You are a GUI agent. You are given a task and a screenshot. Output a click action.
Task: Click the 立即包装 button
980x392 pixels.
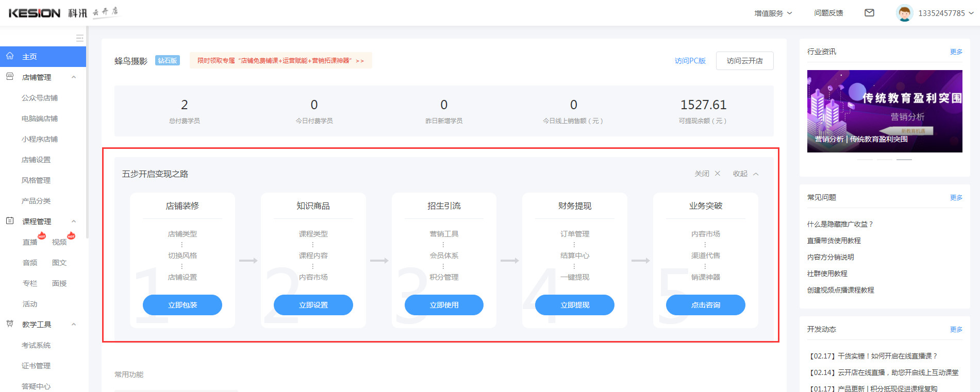click(182, 305)
